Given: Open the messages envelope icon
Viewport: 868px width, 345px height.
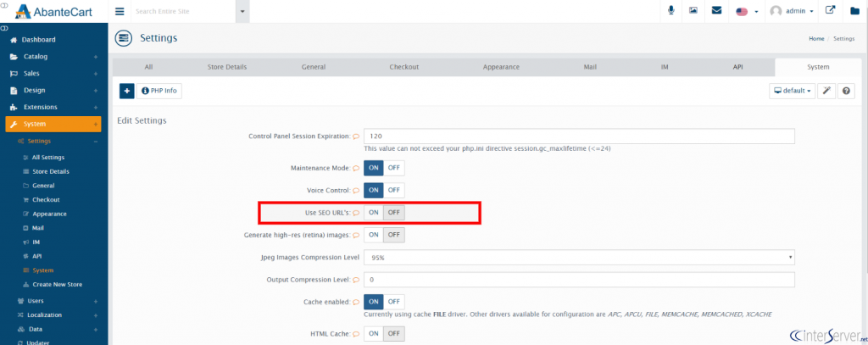Looking at the screenshot, I should [716, 10].
